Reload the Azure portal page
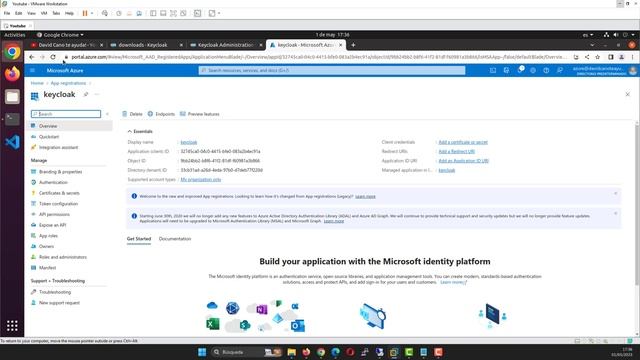Screen dimensions: 640x360 [x=53, y=57]
